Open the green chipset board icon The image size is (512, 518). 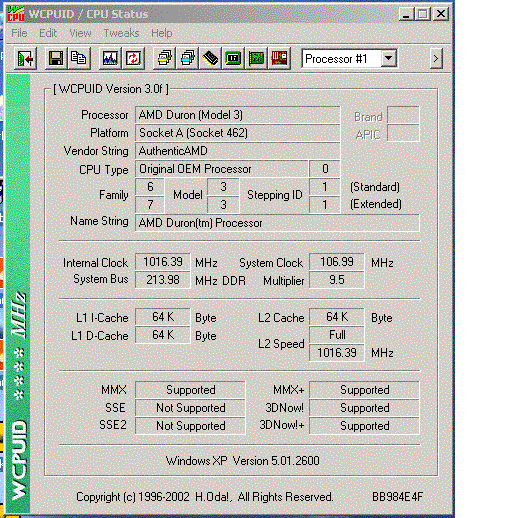233,59
